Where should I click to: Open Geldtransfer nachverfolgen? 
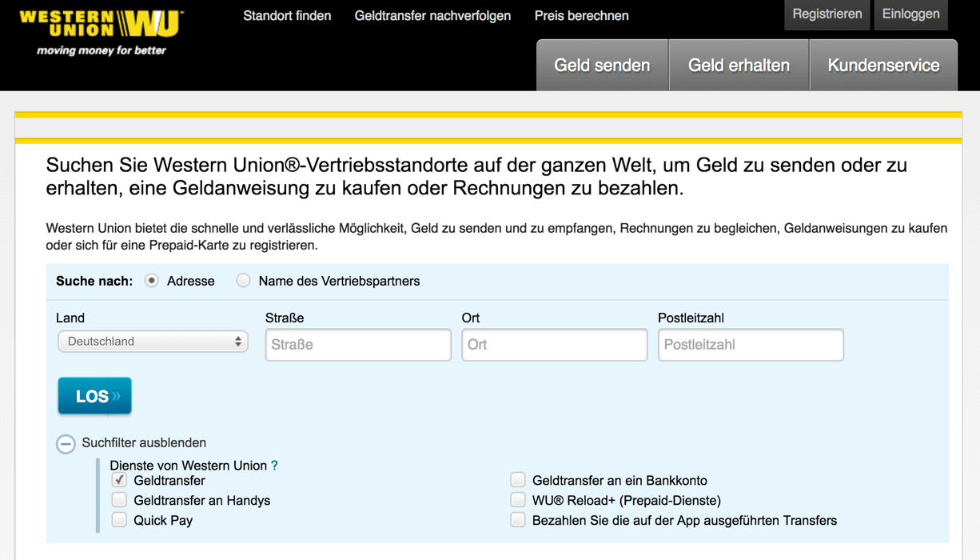click(432, 16)
